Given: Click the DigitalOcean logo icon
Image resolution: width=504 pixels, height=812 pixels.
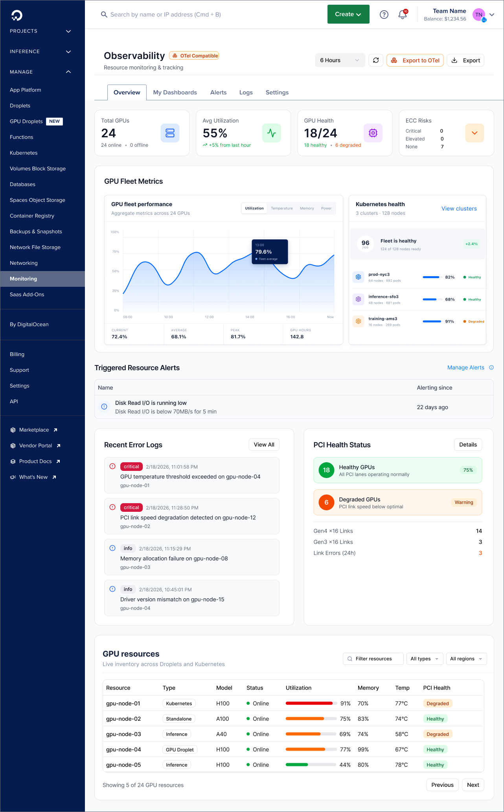Looking at the screenshot, I should (17, 15).
